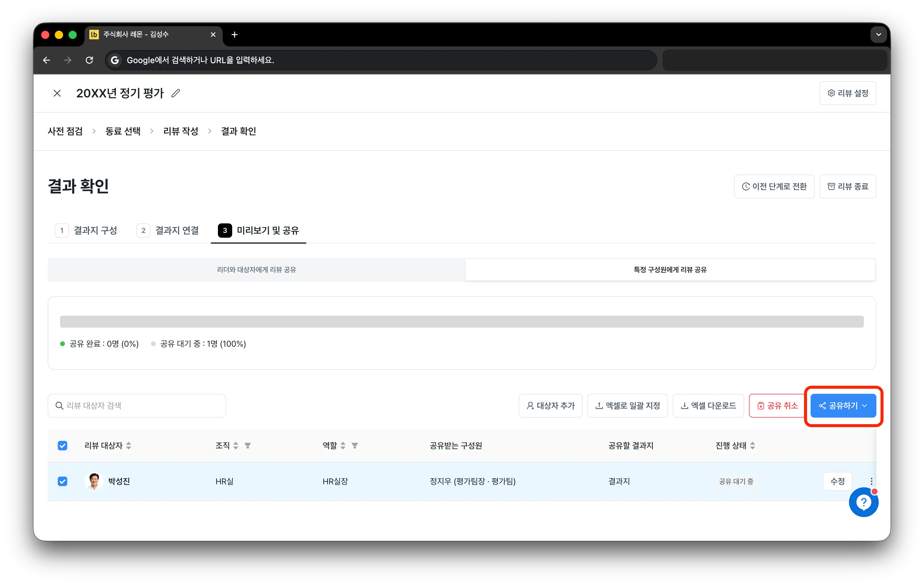Reload the browser page
The height and width of the screenshot is (585, 924).
tap(89, 60)
